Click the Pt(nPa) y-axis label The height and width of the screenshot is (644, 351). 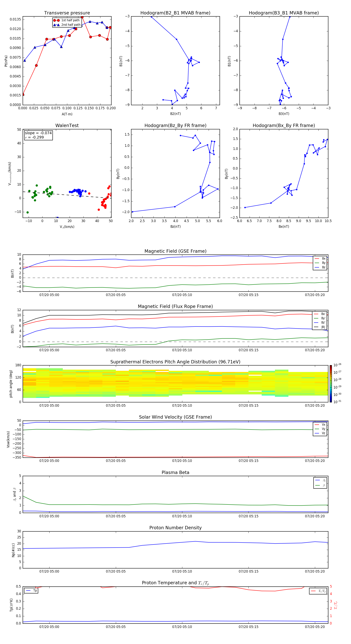click(x=6, y=61)
